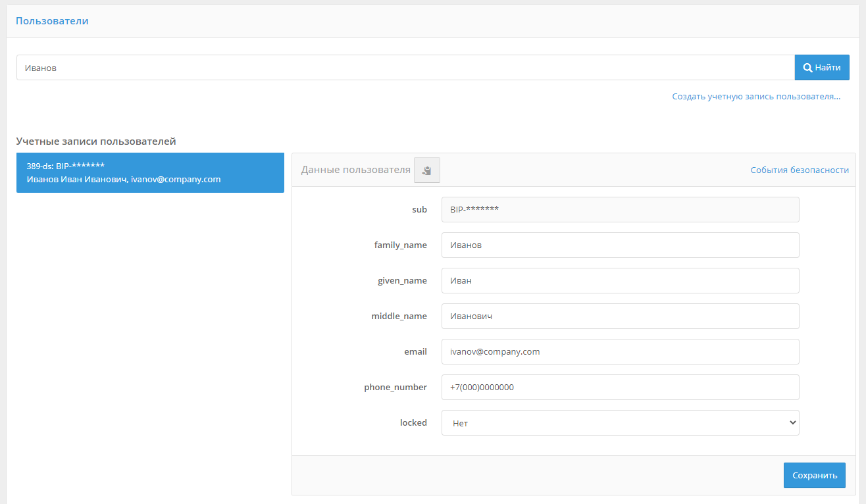This screenshot has width=866, height=504.
Task: Open the События безопасности link
Action: click(800, 170)
